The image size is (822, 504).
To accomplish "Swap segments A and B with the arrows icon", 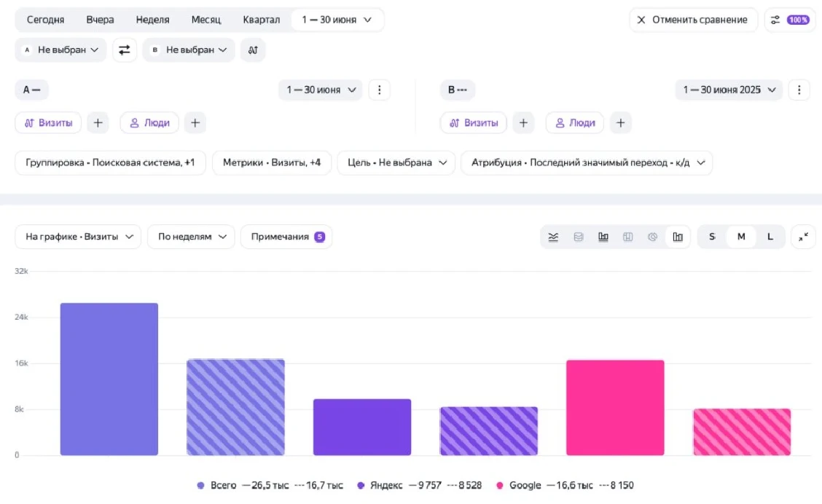I will [124, 50].
